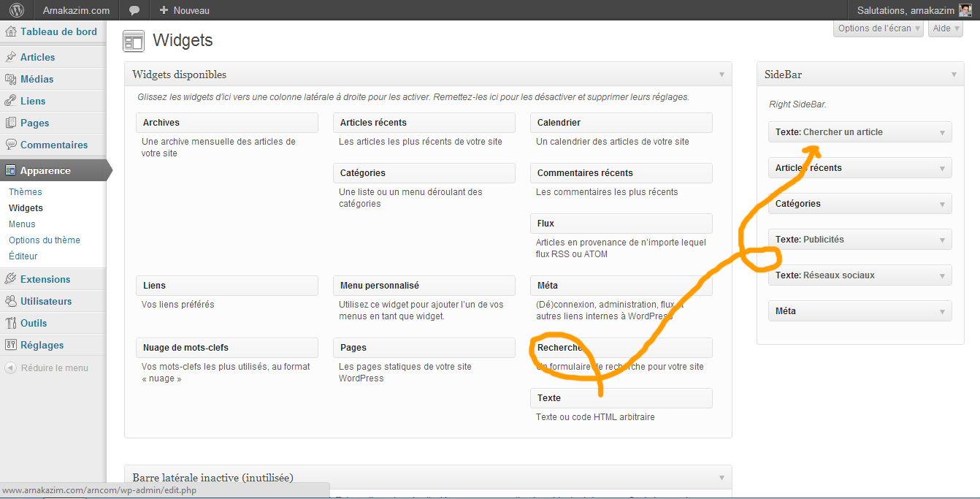Open the Thèmes submenu item
This screenshot has width=980, height=499.
coord(26,192)
